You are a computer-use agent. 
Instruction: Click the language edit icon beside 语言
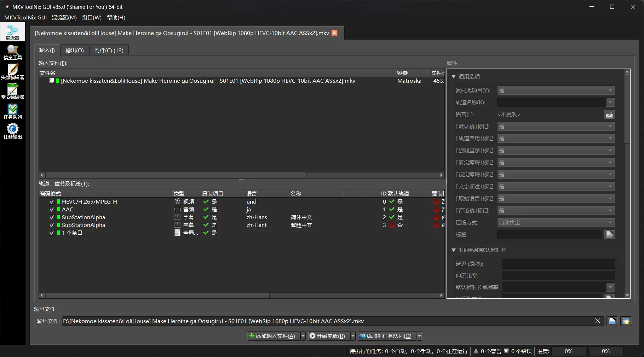[609, 115]
